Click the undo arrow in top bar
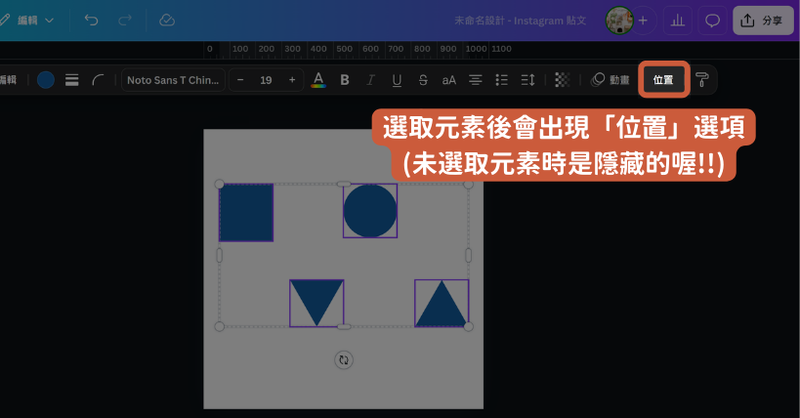Image resolution: width=800 pixels, height=418 pixels. (x=92, y=20)
